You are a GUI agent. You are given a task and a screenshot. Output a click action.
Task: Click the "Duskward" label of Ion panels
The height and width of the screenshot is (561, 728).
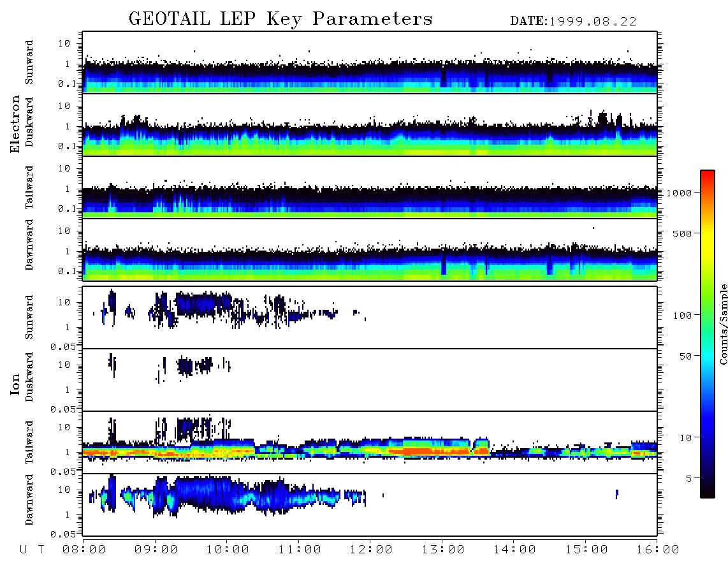(29, 377)
